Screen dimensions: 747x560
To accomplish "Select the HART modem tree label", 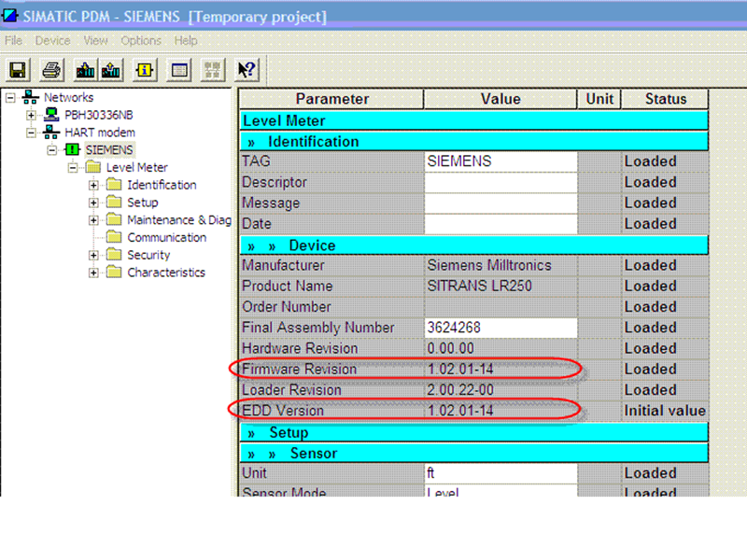I will [x=100, y=132].
